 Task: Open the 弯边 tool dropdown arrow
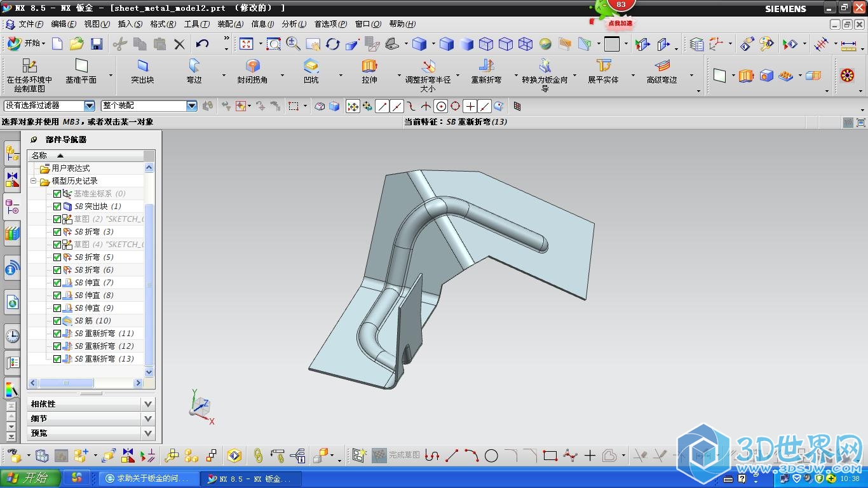pyautogui.click(x=223, y=76)
